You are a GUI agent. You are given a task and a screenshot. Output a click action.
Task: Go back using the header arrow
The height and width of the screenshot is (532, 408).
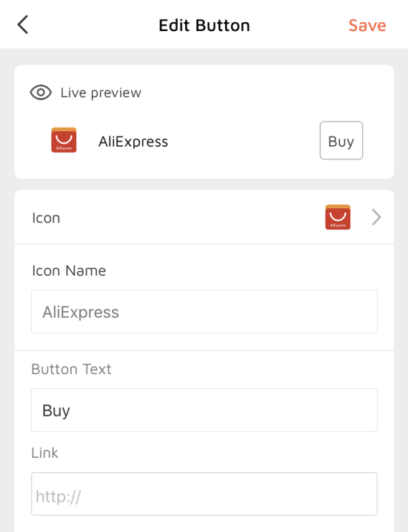(23, 24)
